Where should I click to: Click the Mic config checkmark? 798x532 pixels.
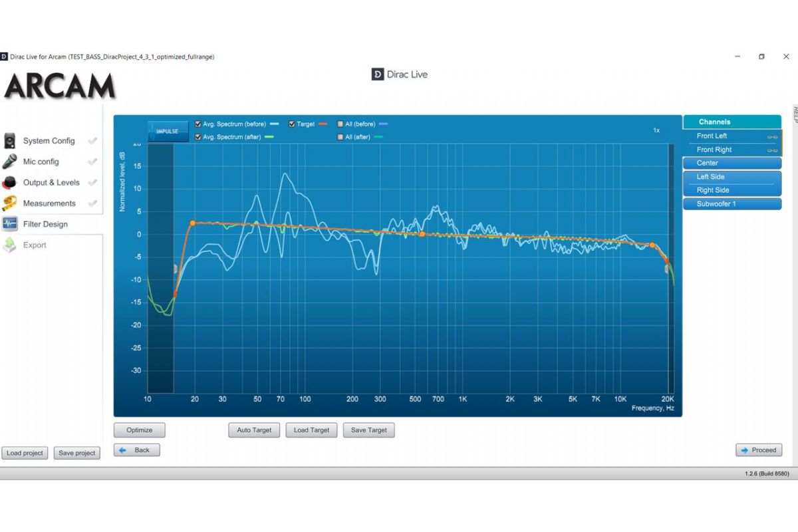pyautogui.click(x=92, y=162)
